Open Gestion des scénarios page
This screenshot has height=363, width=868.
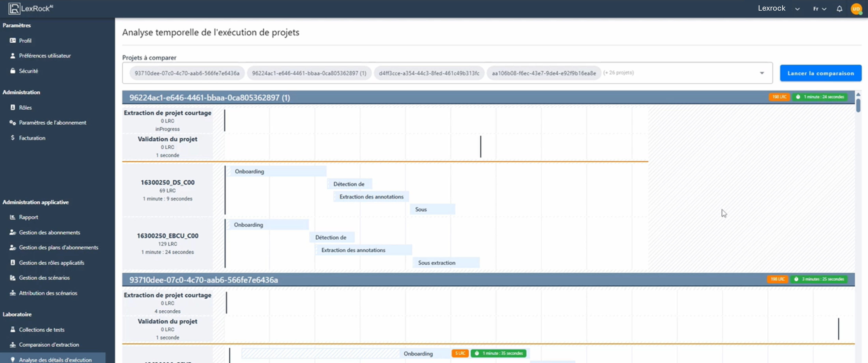pyautogui.click(x=44, y=278)
